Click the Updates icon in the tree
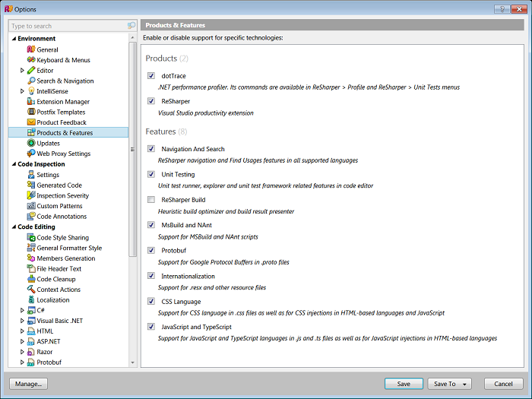The height and width of the screenshot is (399, 532). click(x=31, y=143)
